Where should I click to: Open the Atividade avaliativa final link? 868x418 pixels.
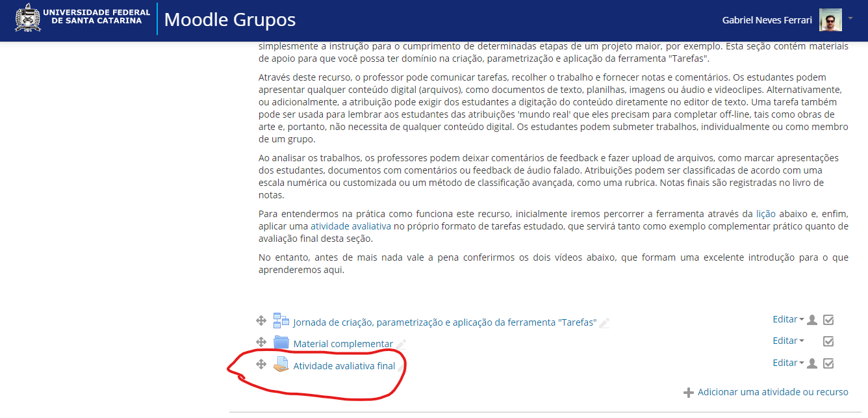(x=344, y=365)
